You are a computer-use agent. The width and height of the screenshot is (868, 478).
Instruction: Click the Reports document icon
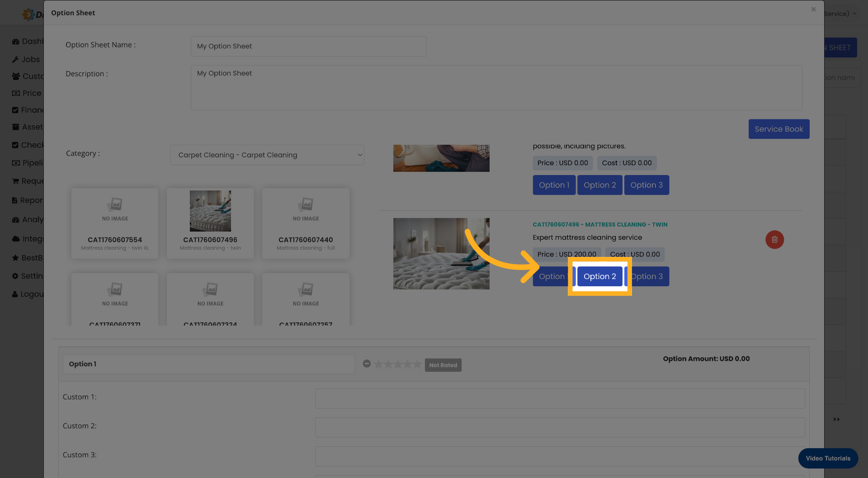pos(16,200)
